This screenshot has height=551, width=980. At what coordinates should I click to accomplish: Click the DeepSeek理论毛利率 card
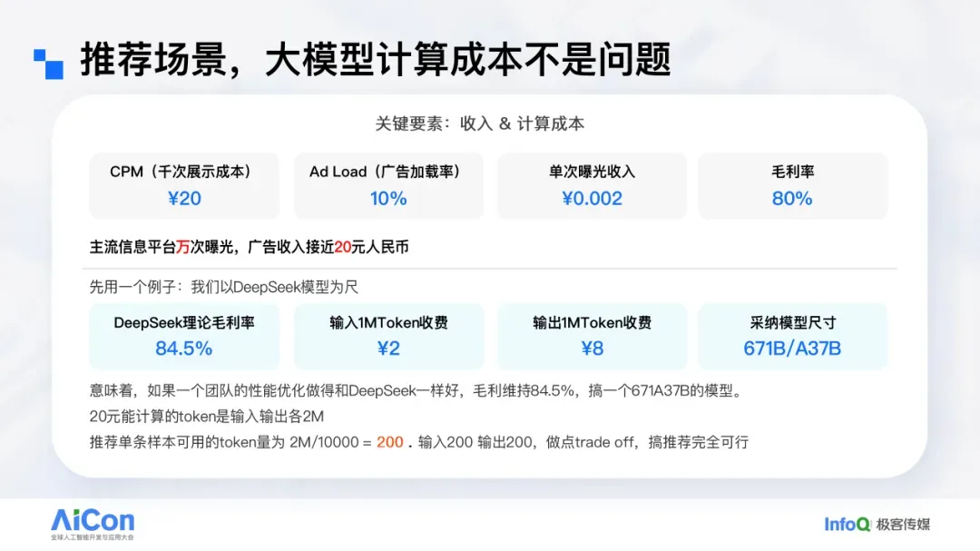pos(184,336)
